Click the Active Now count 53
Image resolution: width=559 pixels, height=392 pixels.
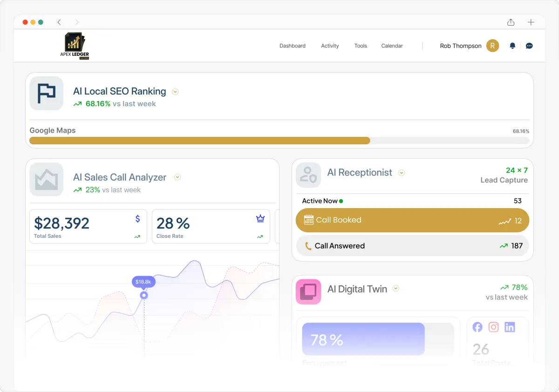point(518,201)
